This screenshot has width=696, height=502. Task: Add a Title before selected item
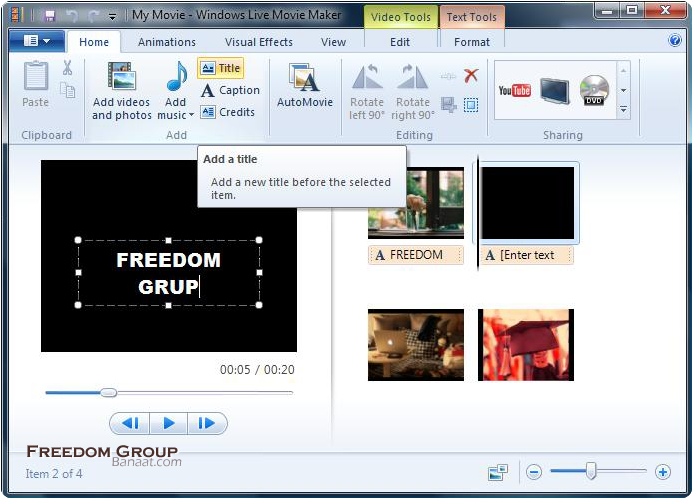(x=221, y=68)
